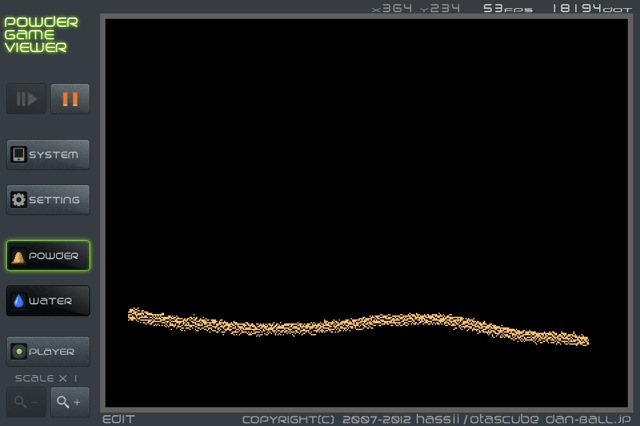Click the Powder Game Viewer logo
The height and width of the screenshot is (426, 640).
point(41,35)
